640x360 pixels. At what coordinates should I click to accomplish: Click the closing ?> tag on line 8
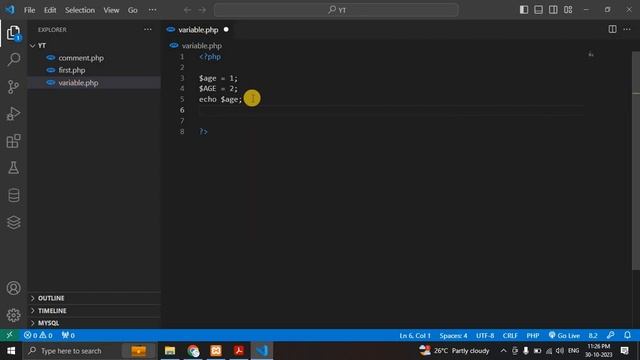point(203,131)
